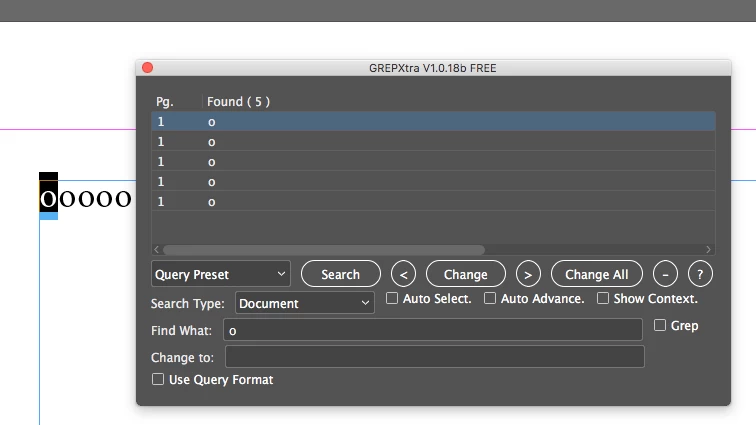Screen dimensions: 756x425
Task: Click the Find What input field
Action: point(433,330)
